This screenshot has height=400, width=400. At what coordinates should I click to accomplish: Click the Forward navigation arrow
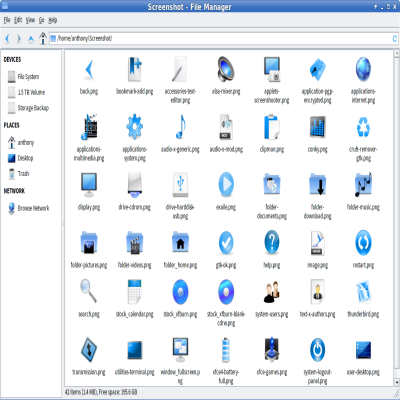pos(19,39)
